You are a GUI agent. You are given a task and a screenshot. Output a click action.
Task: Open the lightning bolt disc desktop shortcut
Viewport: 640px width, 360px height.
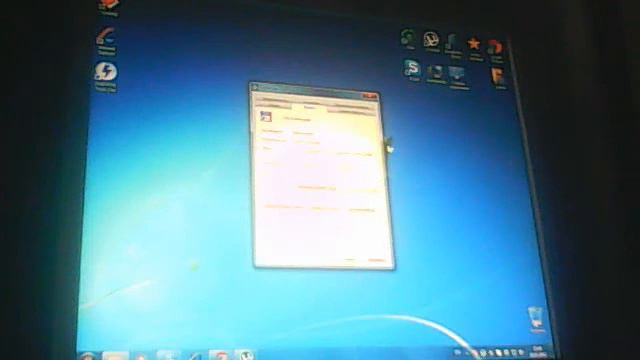point(106,76)
